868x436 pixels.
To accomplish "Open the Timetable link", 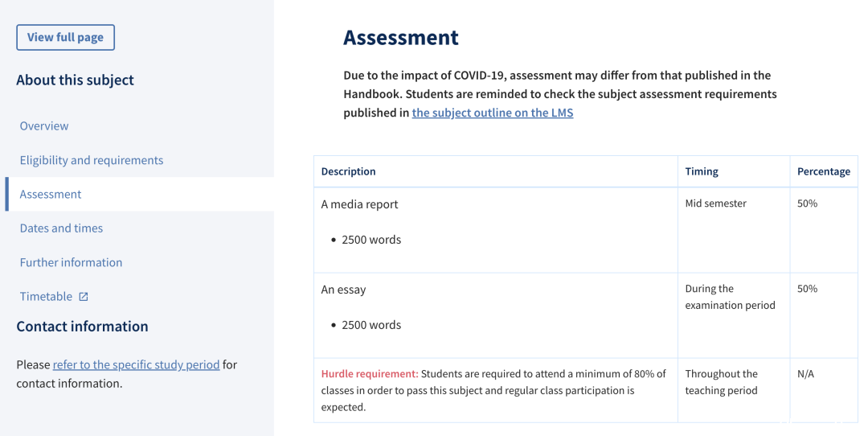I will click(x=46, y=296).
